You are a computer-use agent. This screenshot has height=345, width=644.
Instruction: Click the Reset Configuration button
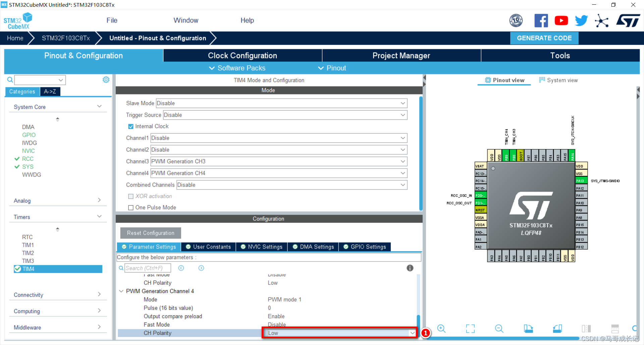pyautogui.click(x=151, y=233)
